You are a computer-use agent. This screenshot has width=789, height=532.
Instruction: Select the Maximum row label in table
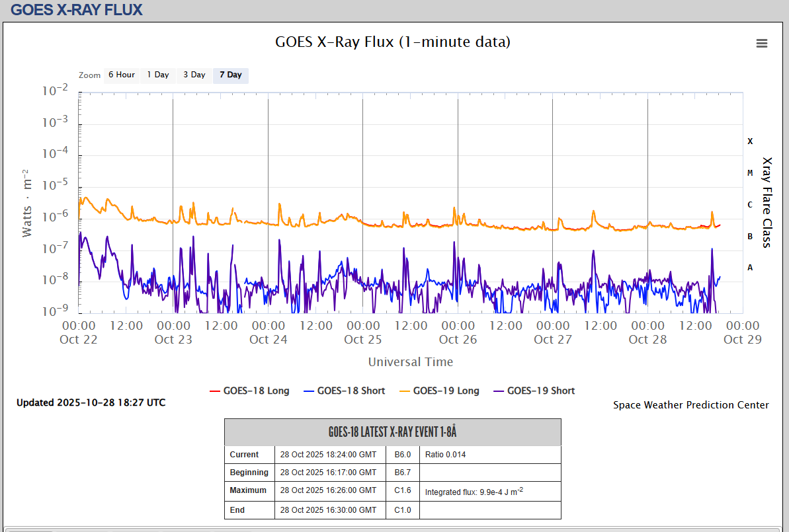249,491
